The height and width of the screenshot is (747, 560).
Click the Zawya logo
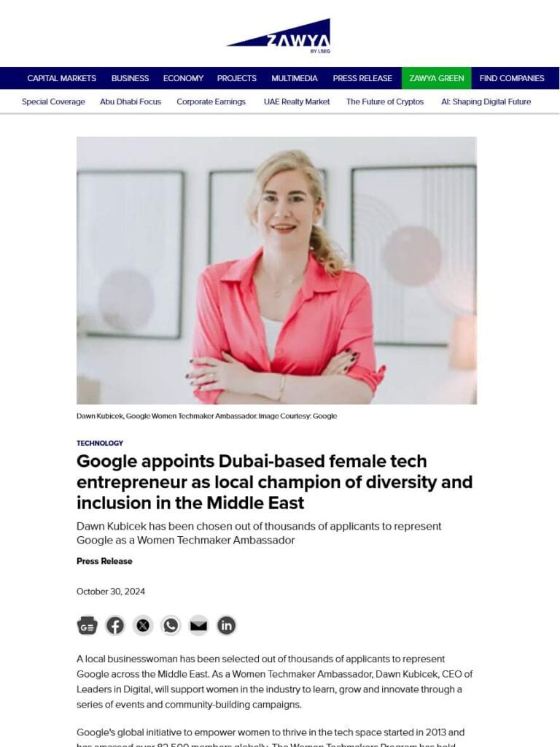click(x=279, y=36)
